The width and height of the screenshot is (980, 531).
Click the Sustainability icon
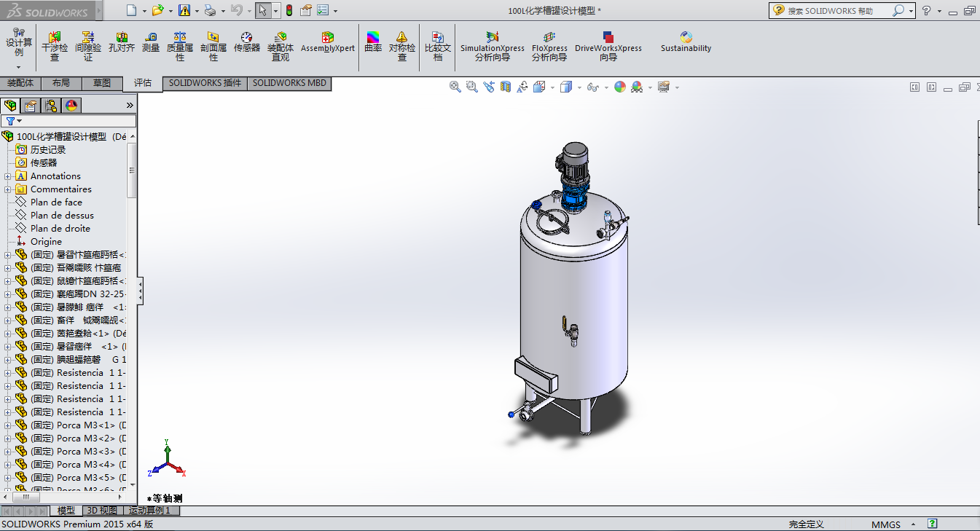point(686,42)
